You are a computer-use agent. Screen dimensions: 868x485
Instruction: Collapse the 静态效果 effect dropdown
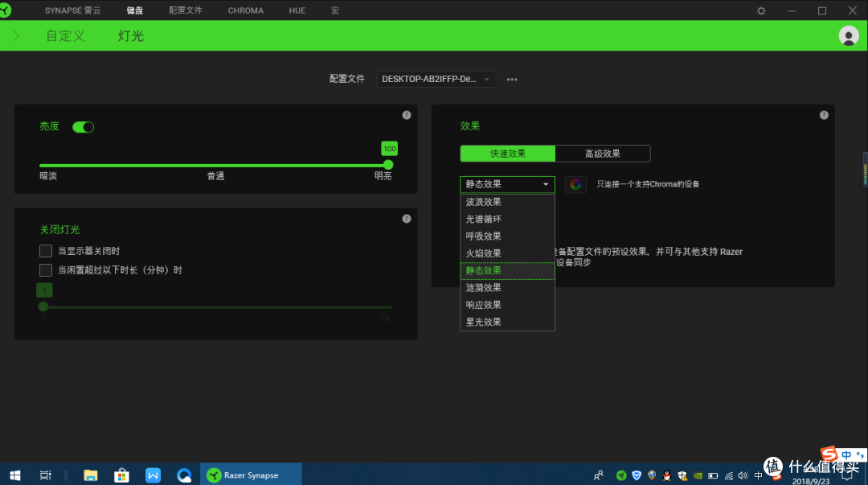(x=507, y=184)
